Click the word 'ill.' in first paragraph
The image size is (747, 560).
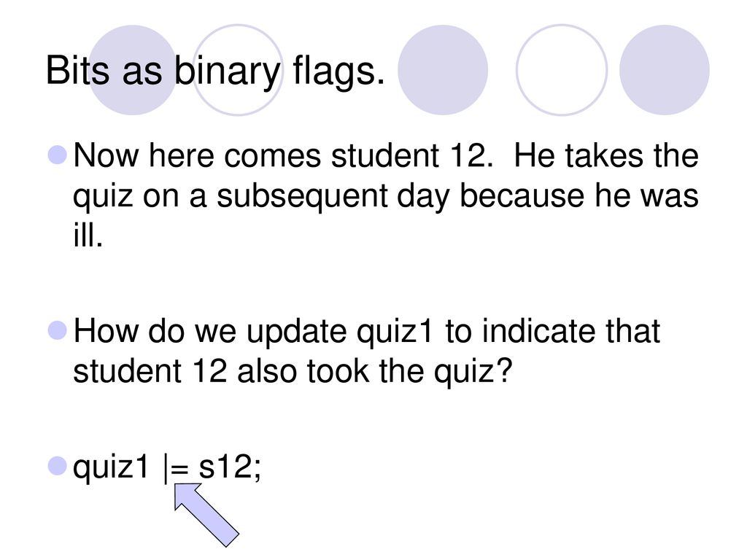88,235
